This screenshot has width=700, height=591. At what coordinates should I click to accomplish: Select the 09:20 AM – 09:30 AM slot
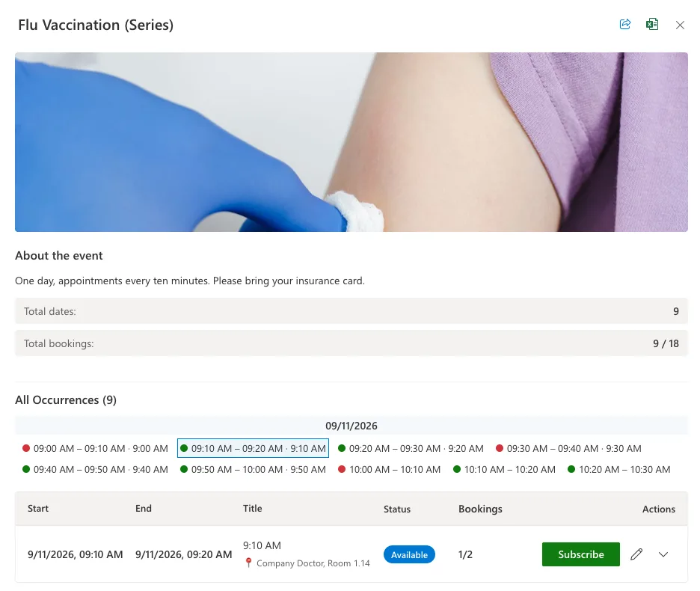click(x=411, y=449)
